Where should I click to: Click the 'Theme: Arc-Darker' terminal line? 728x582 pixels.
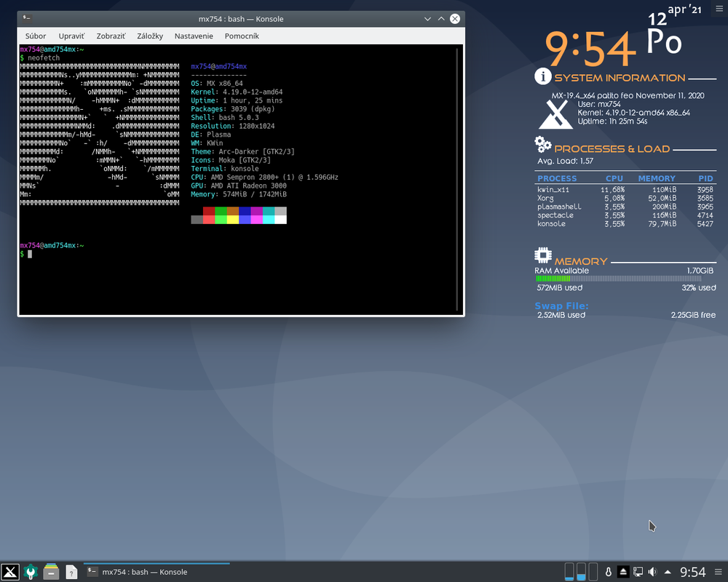[242, 152]
